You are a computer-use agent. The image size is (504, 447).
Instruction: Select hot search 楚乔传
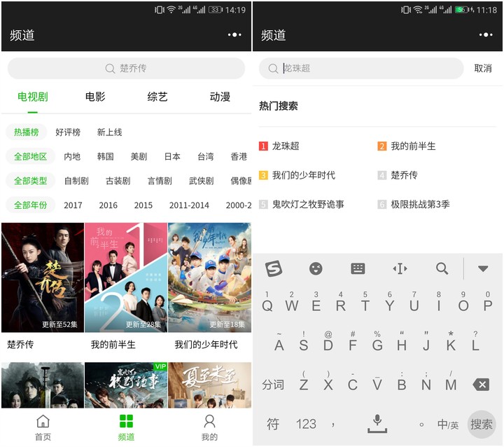(x=398, y=175)
